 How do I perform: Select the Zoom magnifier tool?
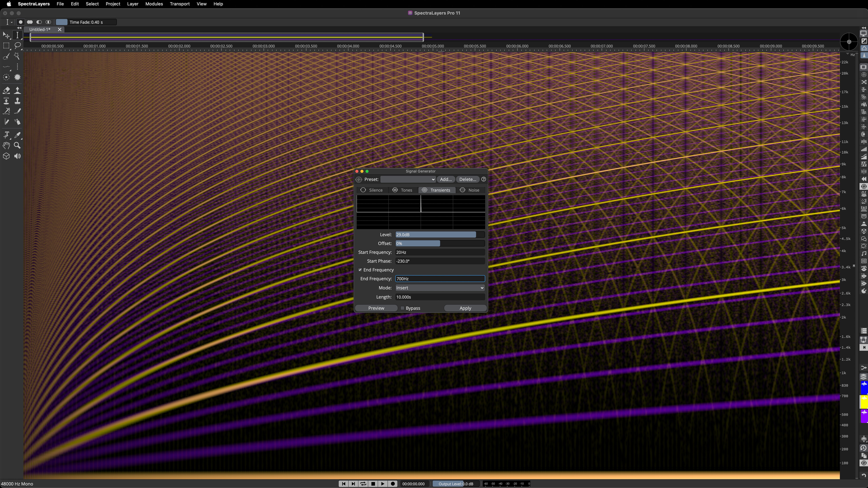(x=17, y=146)
